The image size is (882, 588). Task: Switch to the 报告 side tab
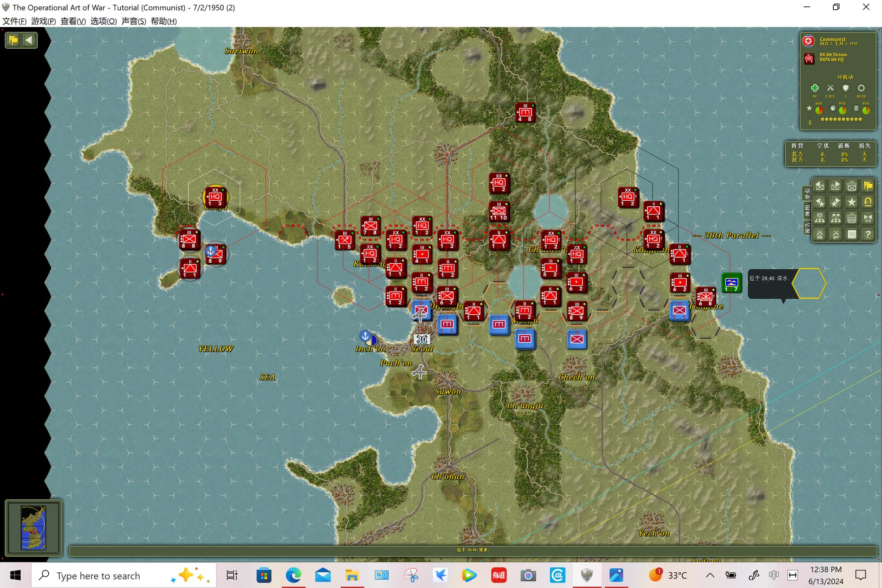(x=807, y=227)
